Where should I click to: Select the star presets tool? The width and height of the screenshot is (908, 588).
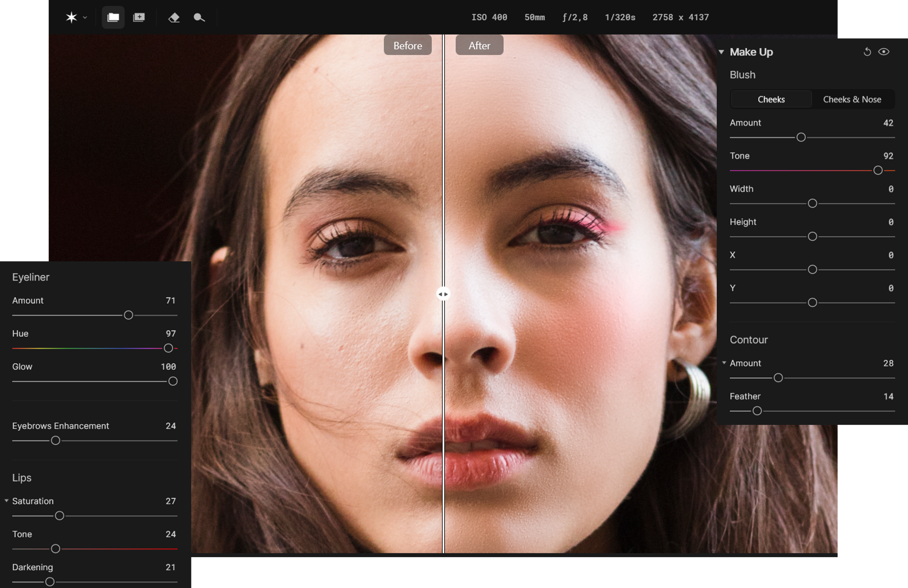tap(71, 17)
